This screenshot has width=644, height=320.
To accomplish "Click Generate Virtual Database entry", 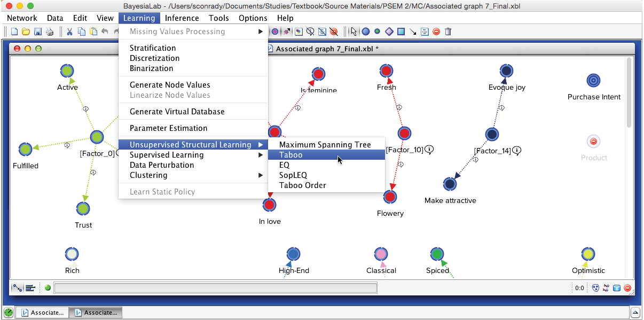I will pyautogui.click(x=177, y=112).
